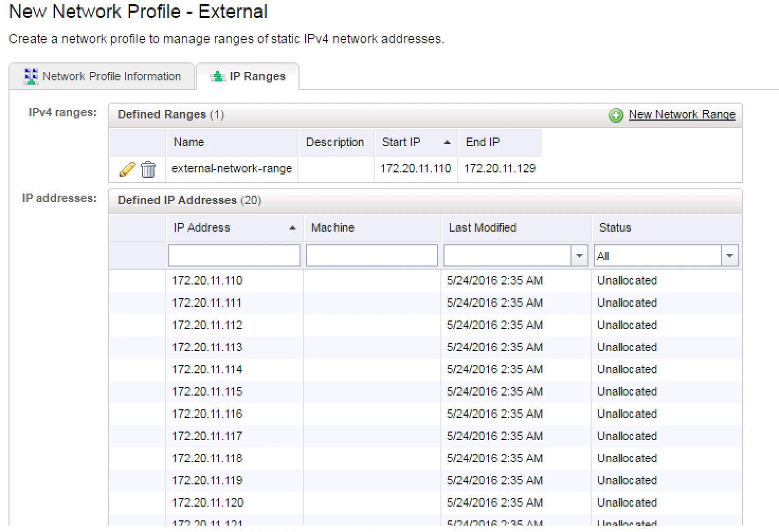
Task: Focus the Machine filter text box
Action: pyautogui.click(x=372, y=255)
